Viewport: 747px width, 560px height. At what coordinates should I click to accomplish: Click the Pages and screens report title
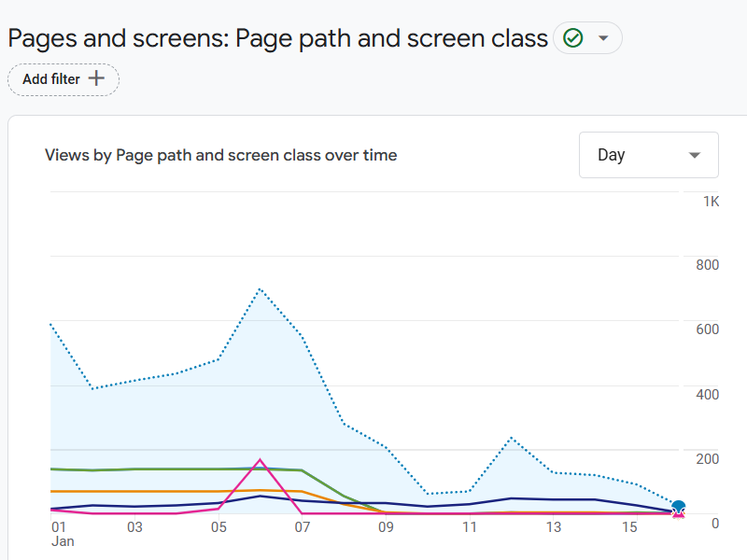point(277,38)
